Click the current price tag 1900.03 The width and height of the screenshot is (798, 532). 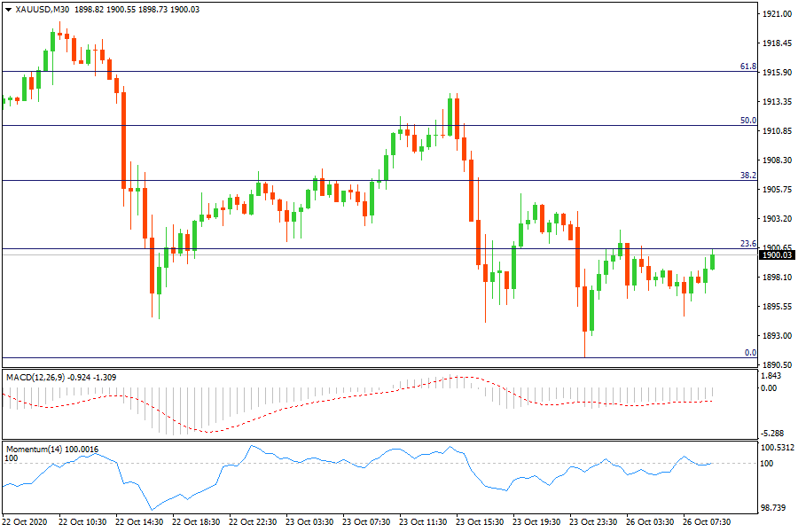tap(777, 255)
